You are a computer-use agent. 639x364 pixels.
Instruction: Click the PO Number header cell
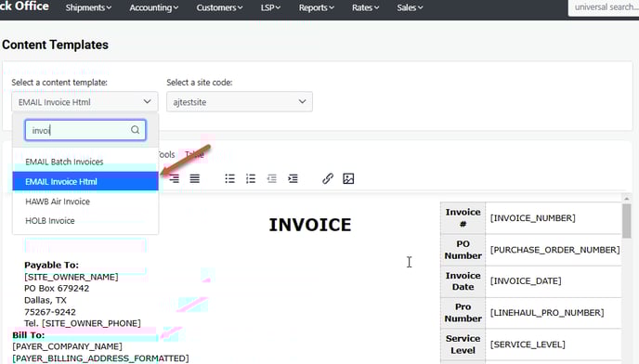463,250
